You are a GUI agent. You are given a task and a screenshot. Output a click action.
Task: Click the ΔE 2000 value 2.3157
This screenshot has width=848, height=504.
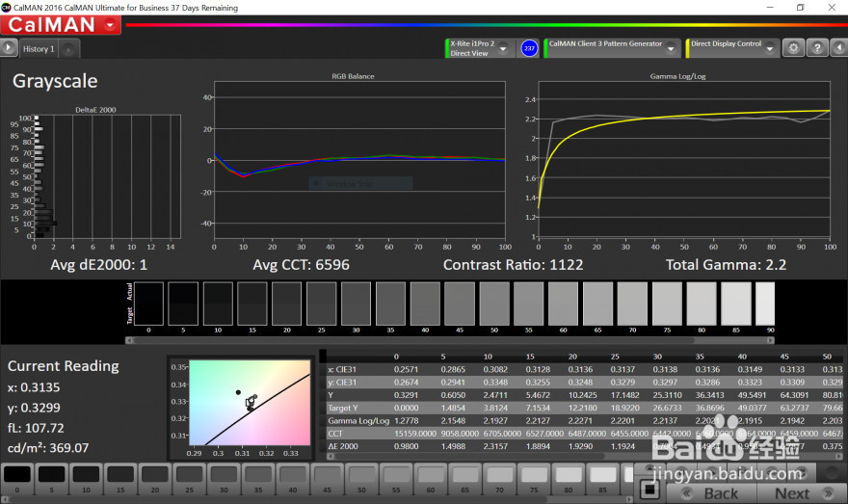495,447
